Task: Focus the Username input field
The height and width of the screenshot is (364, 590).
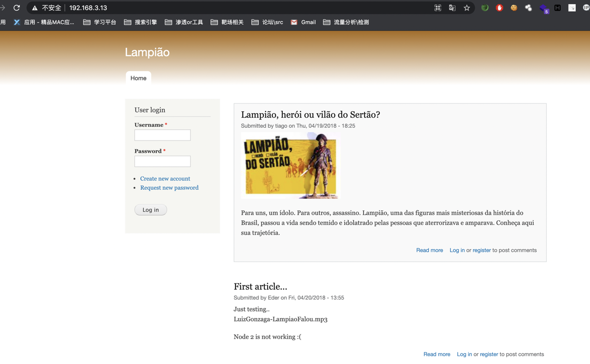Action: pyautogui.click(x=163, y=135)
